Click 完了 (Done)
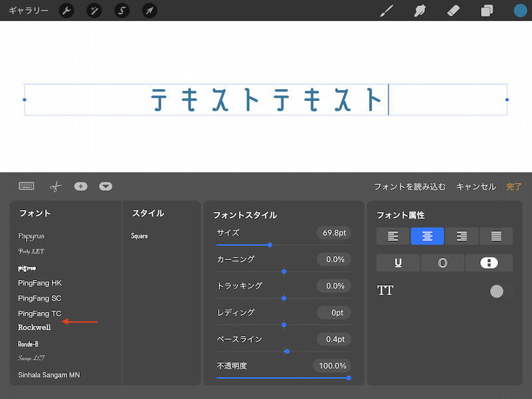Image resolution: width=532 pixels, height=399 pixels. coord(513,187)
